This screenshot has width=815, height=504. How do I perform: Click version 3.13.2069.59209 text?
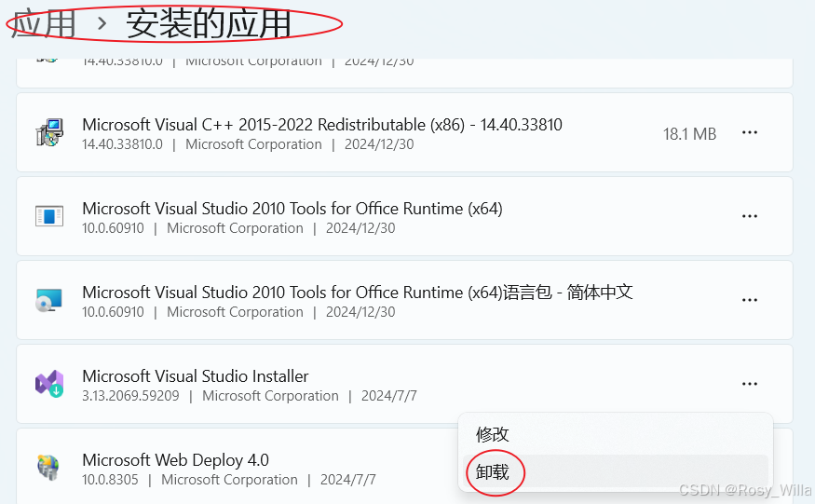point(130,396)
